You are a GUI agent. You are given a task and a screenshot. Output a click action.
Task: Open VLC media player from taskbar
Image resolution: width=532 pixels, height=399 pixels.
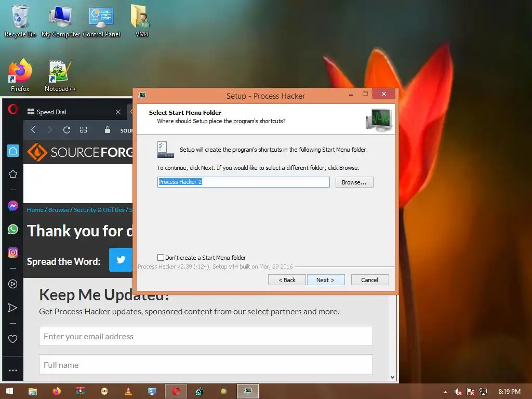click(128, 391)
